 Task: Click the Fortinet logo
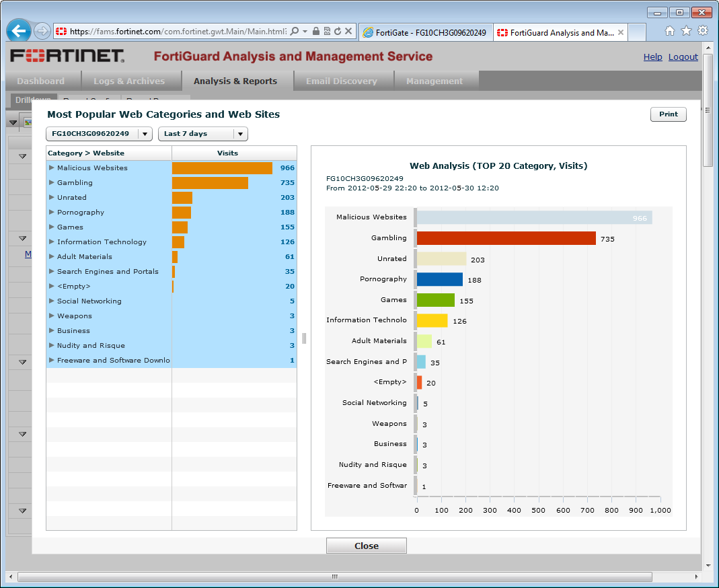click(x=67, y=56)
